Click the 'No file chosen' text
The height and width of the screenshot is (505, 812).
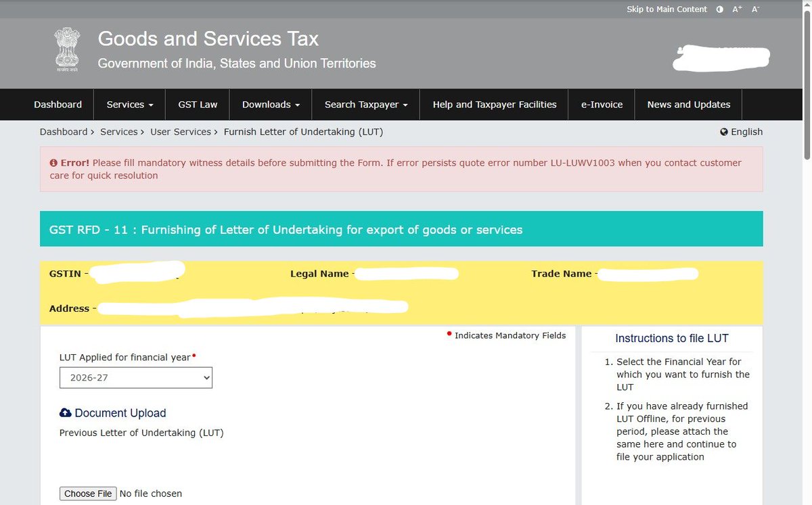tap(151, 494)
